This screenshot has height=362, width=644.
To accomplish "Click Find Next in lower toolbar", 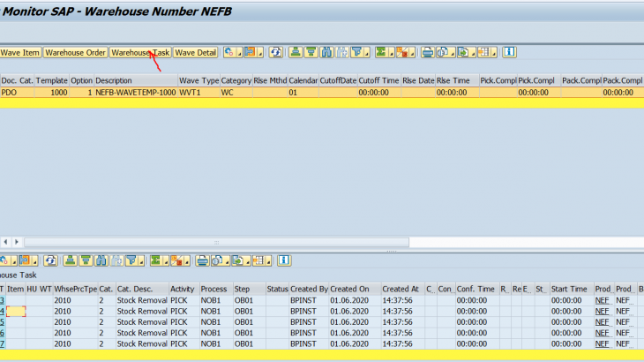I will click(x=116, y=260).
